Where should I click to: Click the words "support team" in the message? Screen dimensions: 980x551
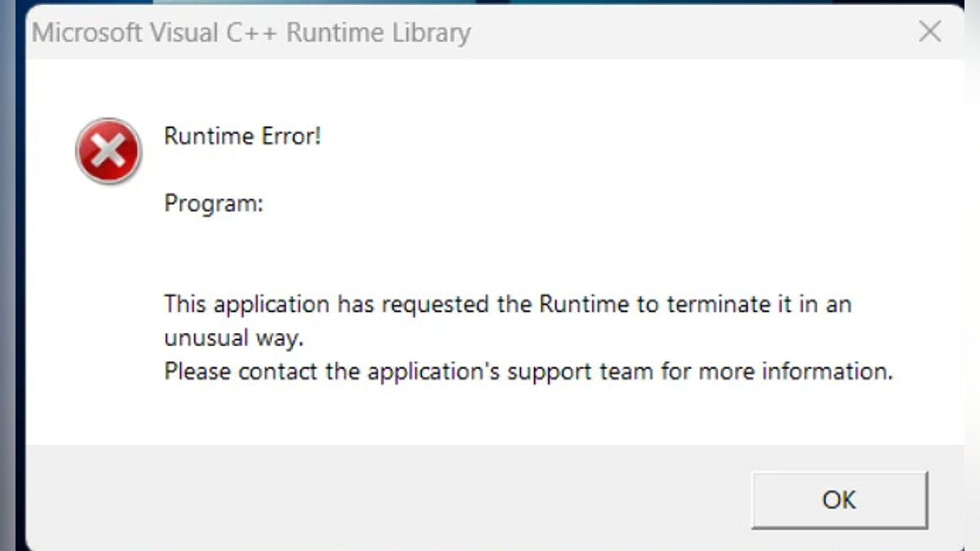point(580,372)
